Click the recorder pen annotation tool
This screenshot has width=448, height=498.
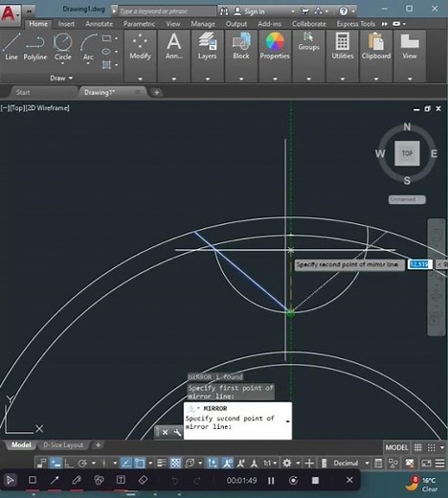(77, 480)
